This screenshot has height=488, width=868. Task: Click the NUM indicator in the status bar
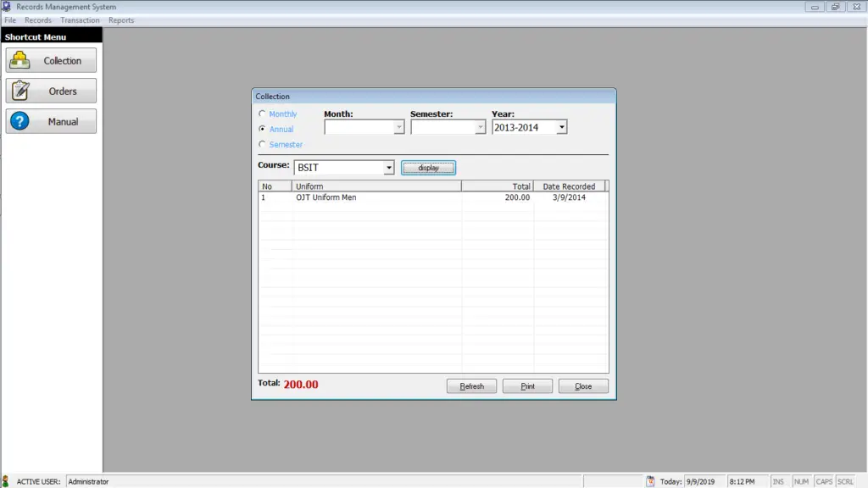tap(801, 480)
